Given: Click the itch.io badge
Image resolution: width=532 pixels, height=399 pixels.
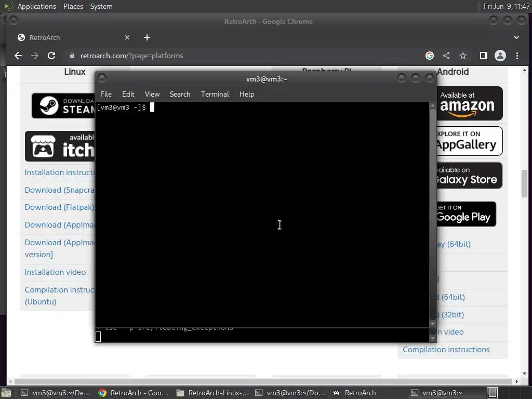Looking at the screenshot, I should [60, 146].
